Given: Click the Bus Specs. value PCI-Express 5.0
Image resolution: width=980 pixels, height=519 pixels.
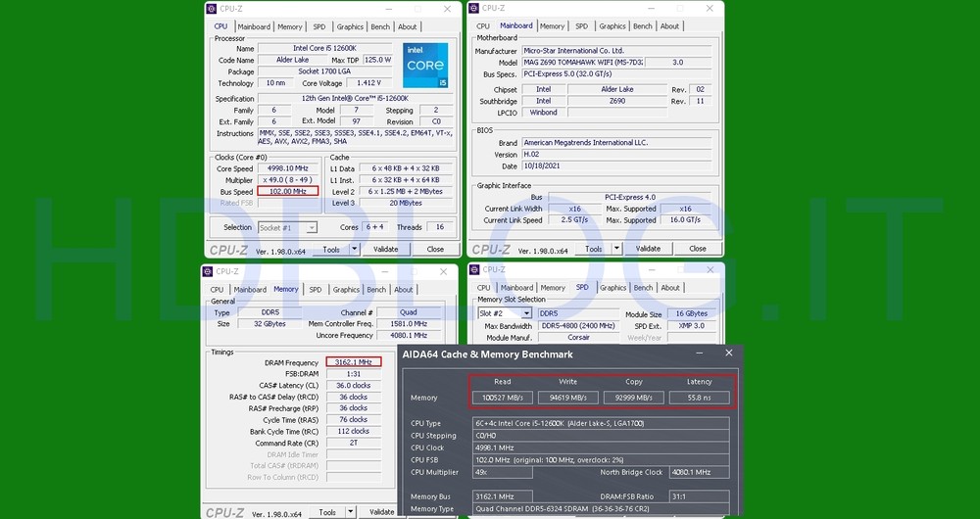Looking at the screenshot, I should [616, 73].
